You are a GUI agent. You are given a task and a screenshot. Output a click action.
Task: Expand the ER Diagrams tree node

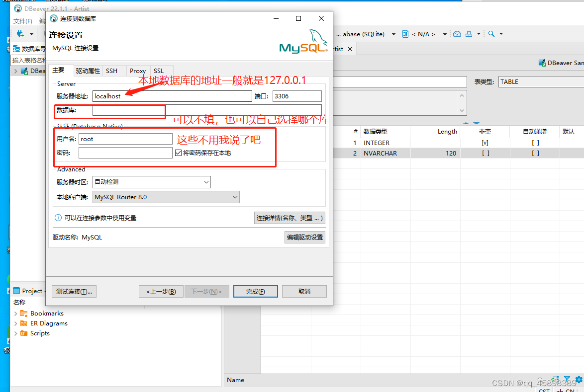pyautogui.click(x=15, y=323)
